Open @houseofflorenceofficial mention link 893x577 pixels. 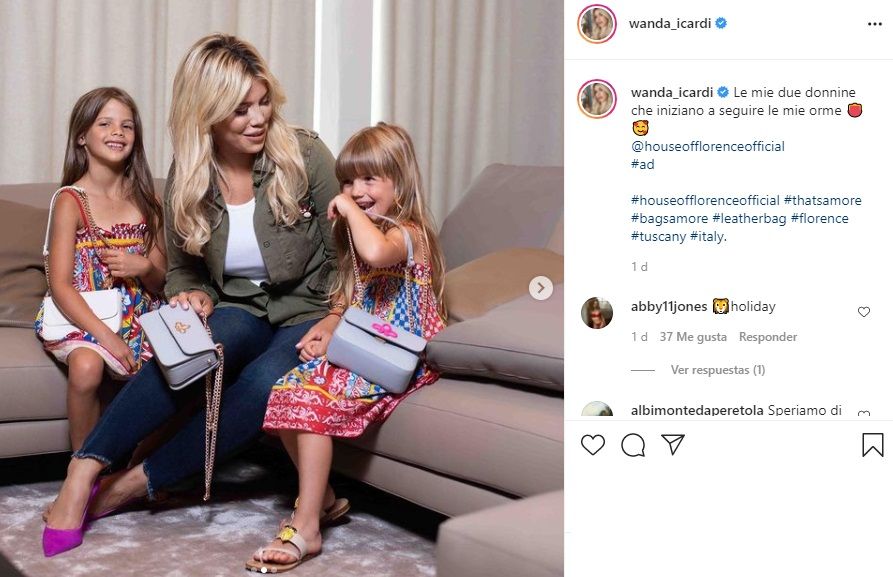(x=708, y=146)
